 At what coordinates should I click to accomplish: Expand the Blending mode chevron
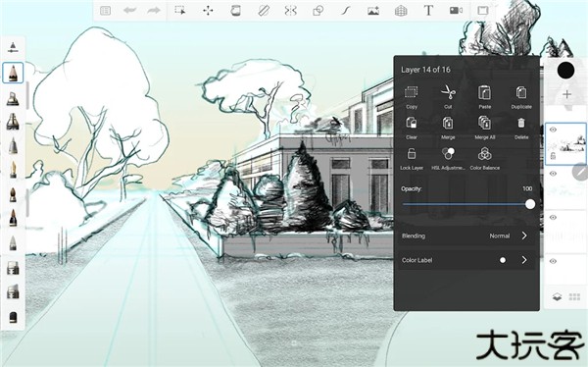click(524, 236)
